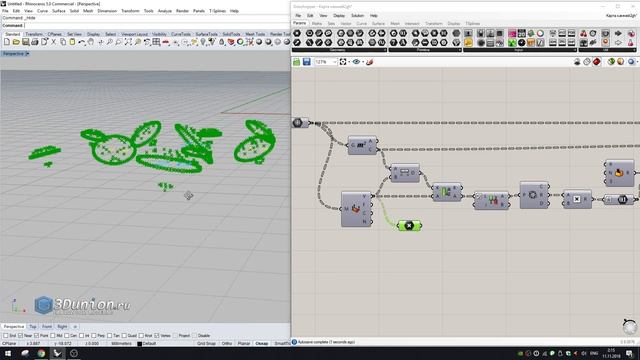Select the Pan hand tool in Rhino
This screenshot has width=640, height=360.
(x=91, y=42)
